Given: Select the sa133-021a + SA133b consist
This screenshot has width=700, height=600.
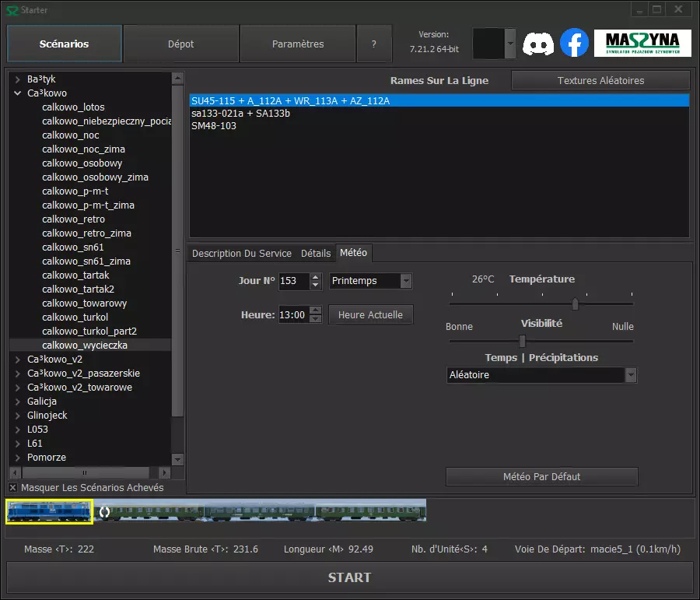Looking at the screenshot, I should (240, 114).
